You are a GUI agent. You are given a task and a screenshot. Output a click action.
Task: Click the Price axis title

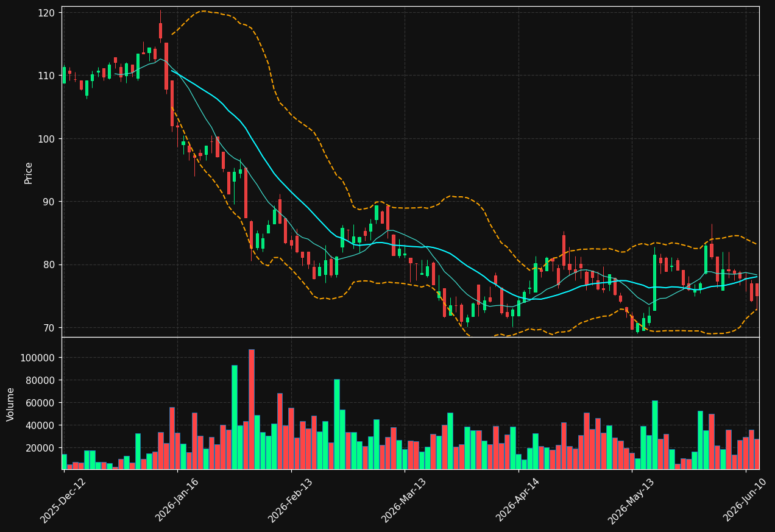point(29,172)
